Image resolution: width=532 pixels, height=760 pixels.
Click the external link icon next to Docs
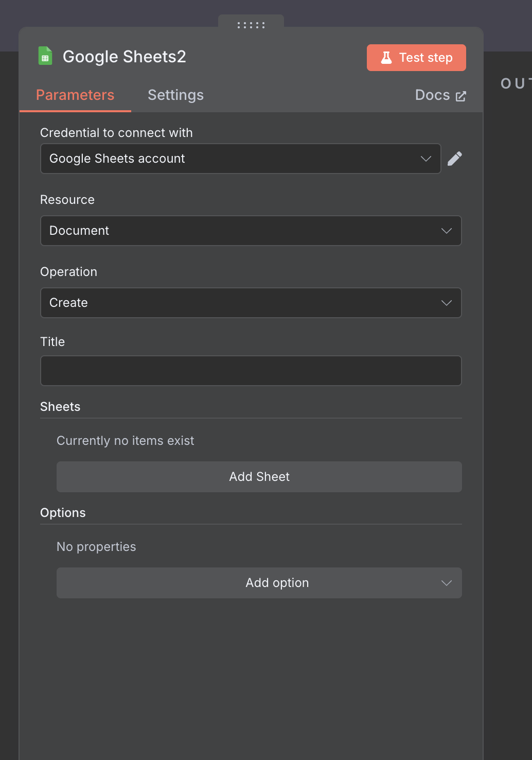coord(460,95)
